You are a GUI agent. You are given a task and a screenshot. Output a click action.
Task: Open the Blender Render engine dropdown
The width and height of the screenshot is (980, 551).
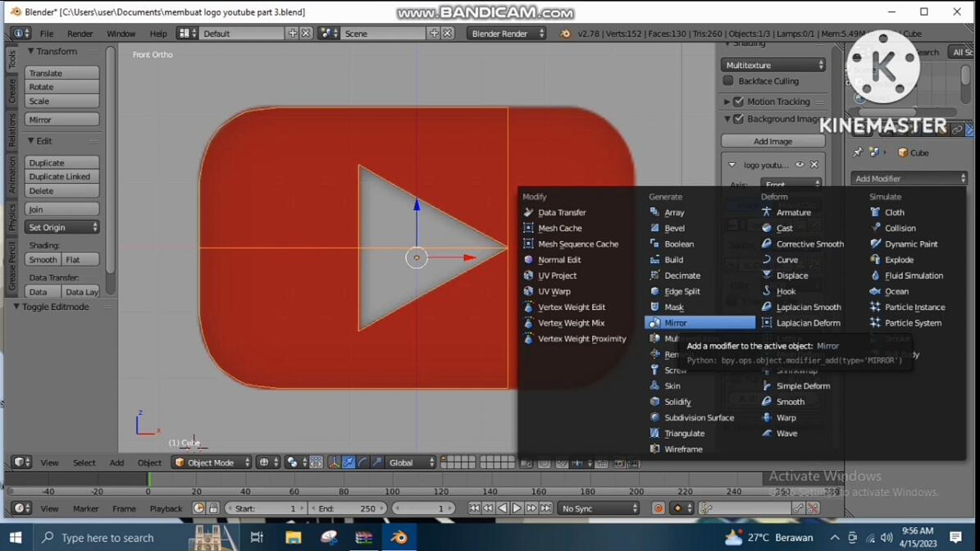pyautogui.click(x=506, y=34)
